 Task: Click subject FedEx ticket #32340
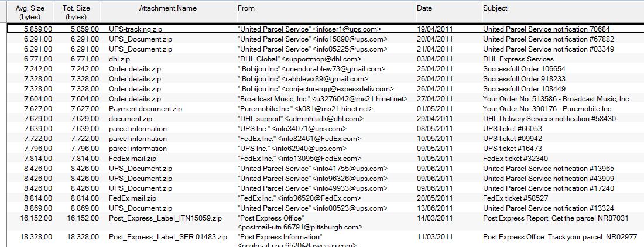[x=515, y=159]
